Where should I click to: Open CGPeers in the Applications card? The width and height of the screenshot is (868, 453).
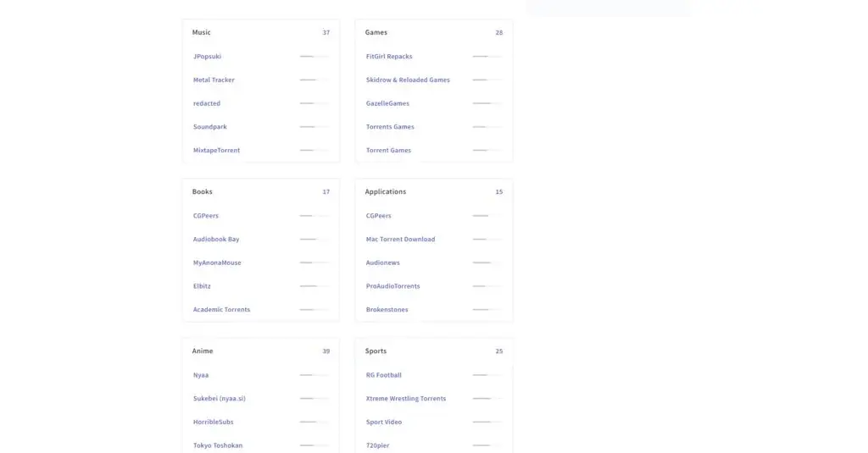coord(379,216)
